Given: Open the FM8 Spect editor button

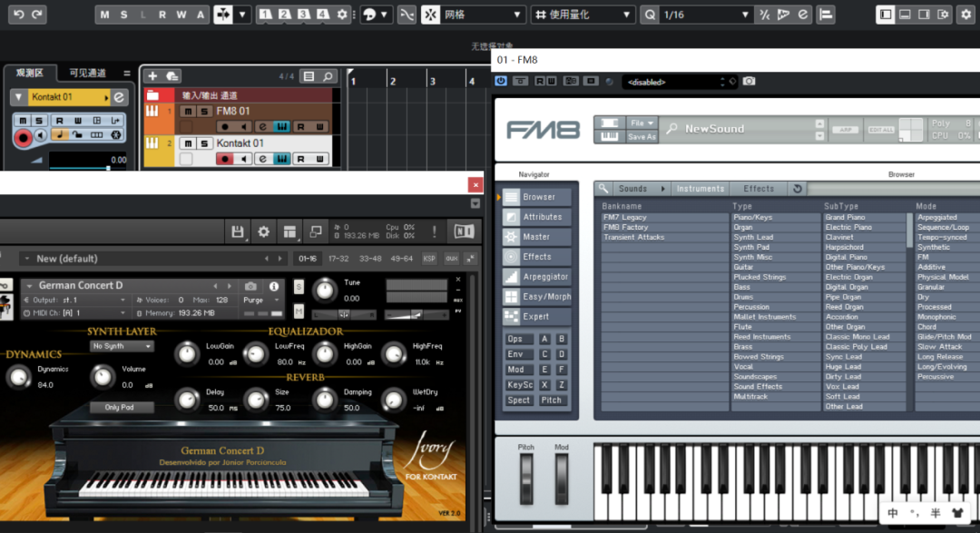Looking at the screenshot, I should coord(519,400).
